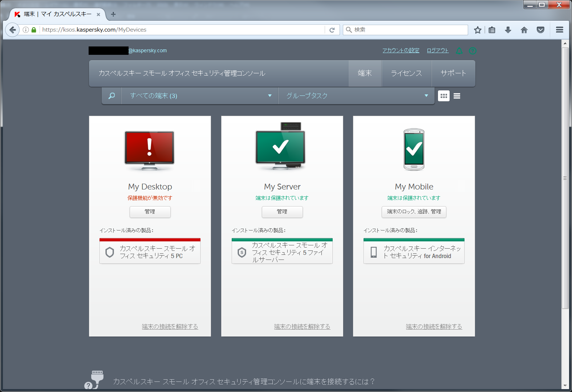The width and height of the screenshot is (572, 392).
Task: Reload the page with the refresh icon
Action: 332,30
